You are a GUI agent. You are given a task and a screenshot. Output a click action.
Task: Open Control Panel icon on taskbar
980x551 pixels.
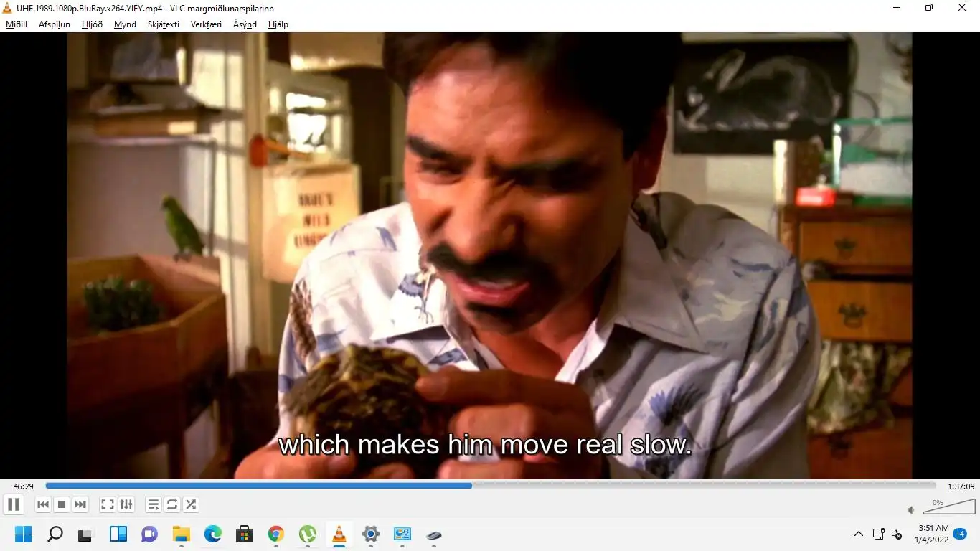point(402,534)
